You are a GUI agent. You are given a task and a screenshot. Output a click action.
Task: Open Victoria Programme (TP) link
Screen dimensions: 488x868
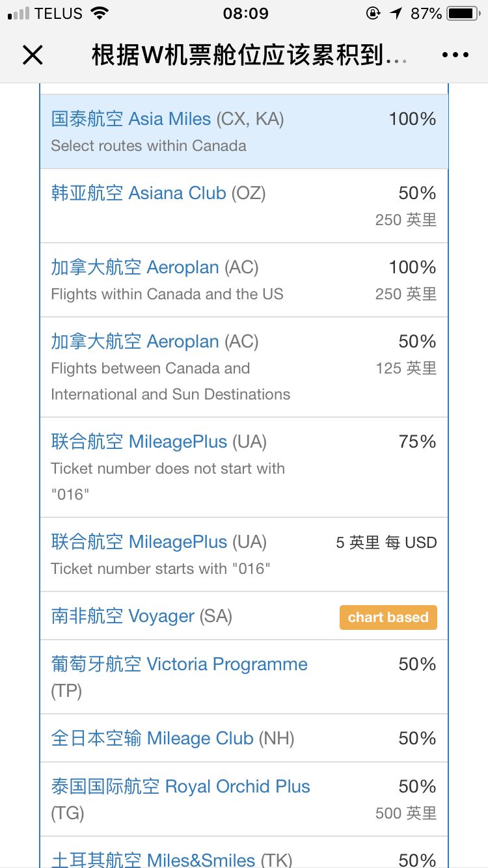[180, 677]
